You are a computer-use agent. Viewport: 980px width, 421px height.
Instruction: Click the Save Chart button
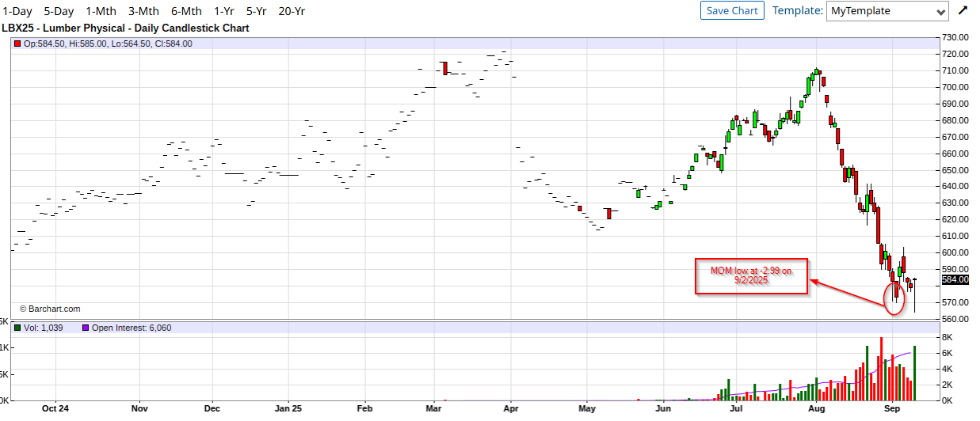(x=732, y=10)
